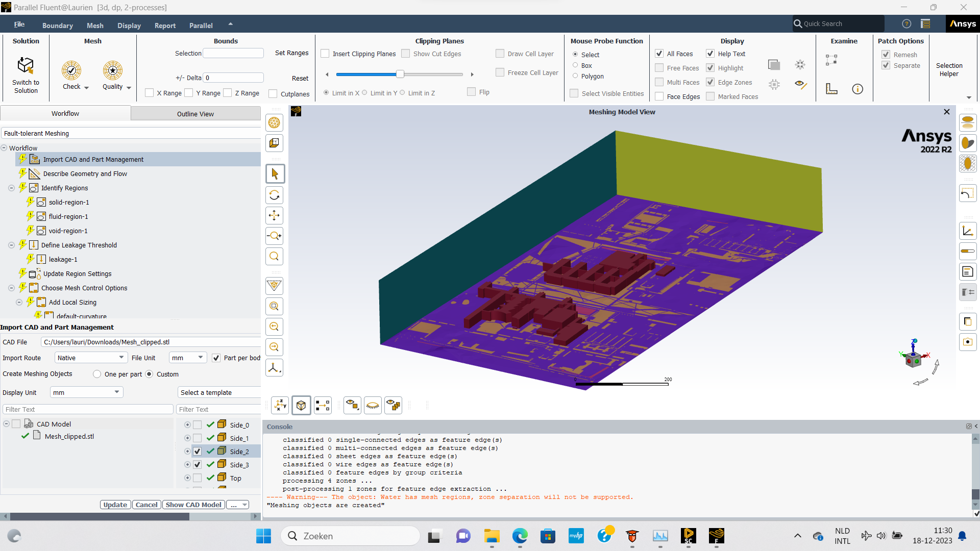Adjust the clipping plane position slider

(x=401, y=74)
